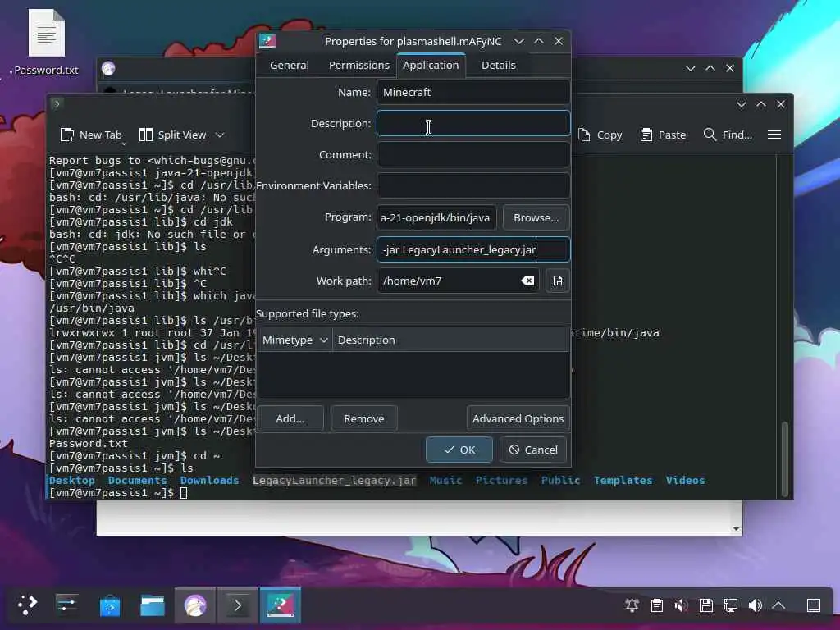Click Find in the Konsole toolbar
This screenshot has width=840, height=630.
[728, 135]
